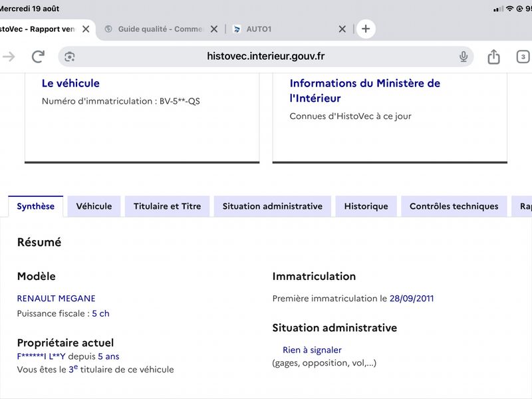Image resolution: width=532 pixels, height=399 pixels.
Task: Close the AUTO1 tab
Action: click(342, 29)
